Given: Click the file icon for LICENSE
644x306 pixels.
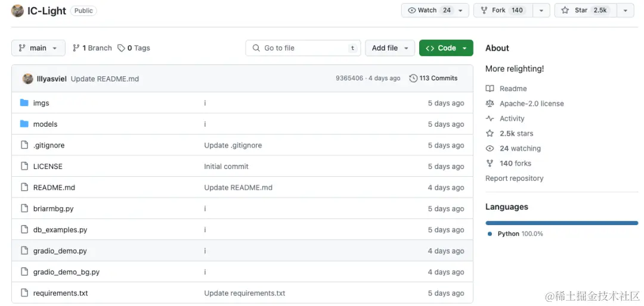Looking at the screenshot, I should pos(24,166).
